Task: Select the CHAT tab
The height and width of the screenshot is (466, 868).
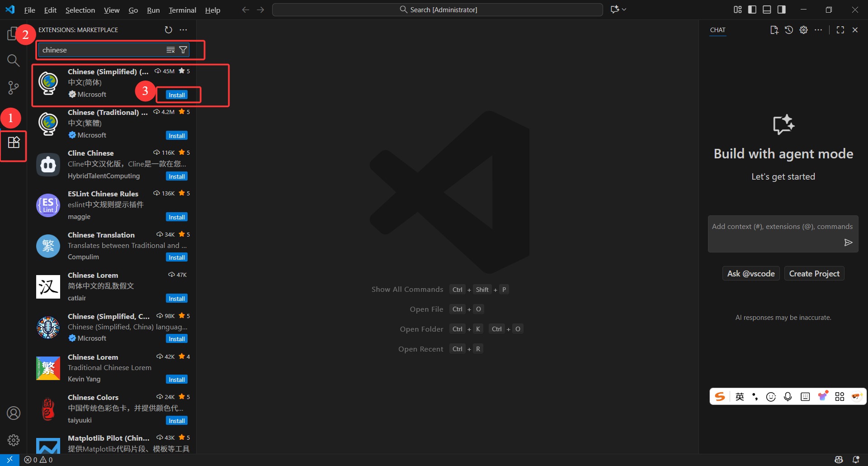Action: pos(717,30)
